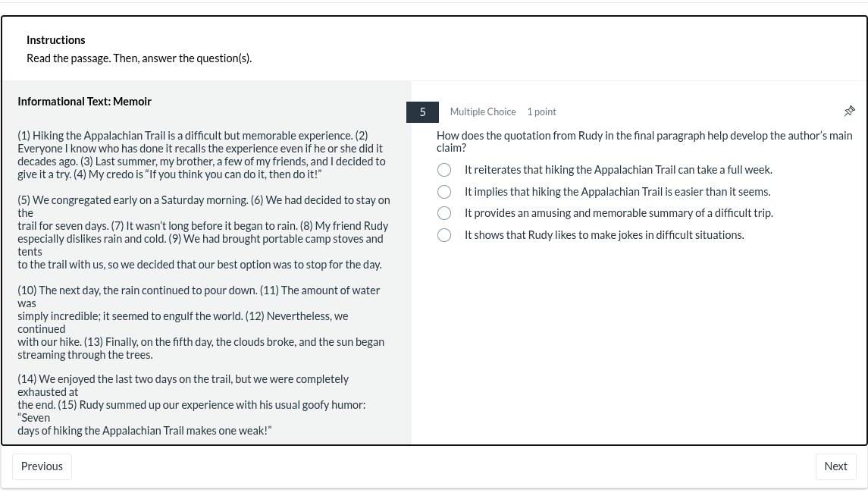Choose the amusing and memorable summary answer

point(444,213)
